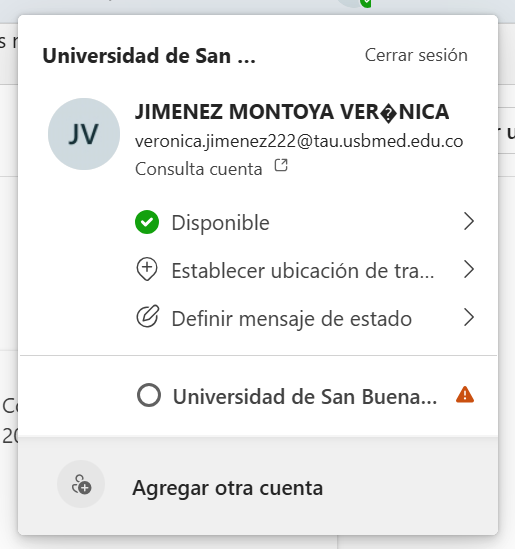Expand the work location chevron
The image size is (515, 549).
[469, 270]
